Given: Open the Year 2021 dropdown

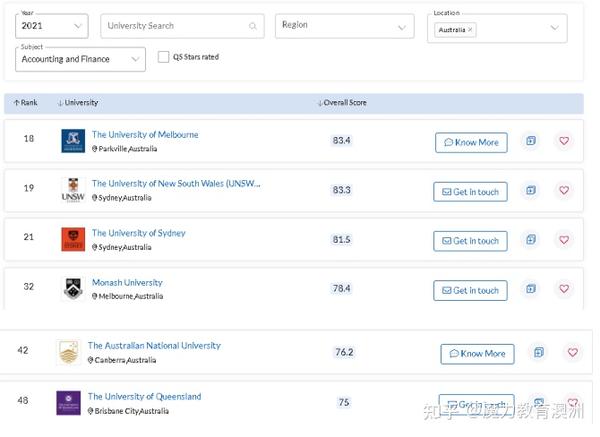Looking at the screenshot, I should pos(52,26).
